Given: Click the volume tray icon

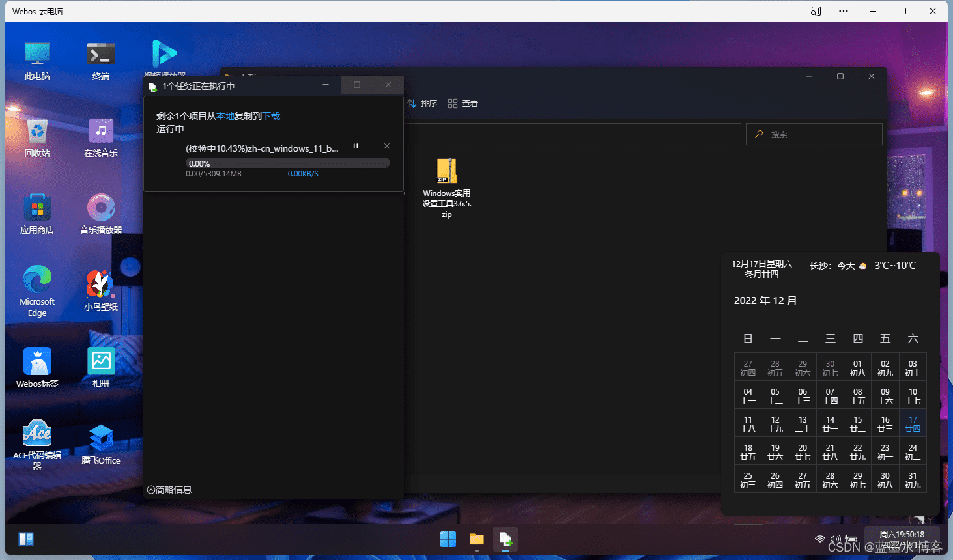Looking at the screenshot, I should [835, 539].
